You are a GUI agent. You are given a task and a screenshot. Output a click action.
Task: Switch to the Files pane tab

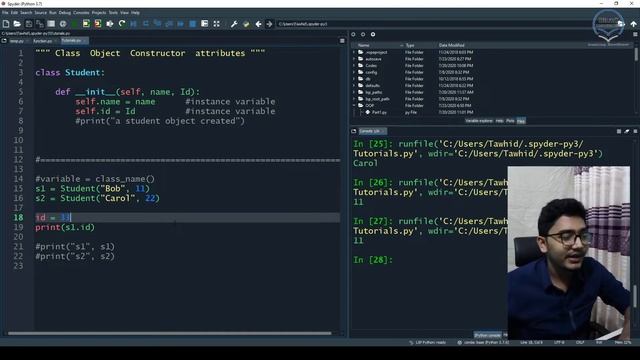(x=521, y=121)
